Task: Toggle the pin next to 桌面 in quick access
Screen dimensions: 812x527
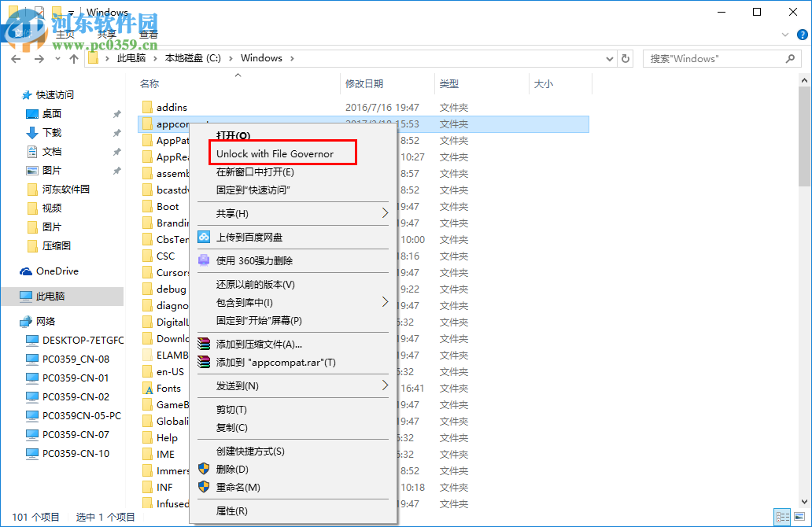Action: coord(116,113)
